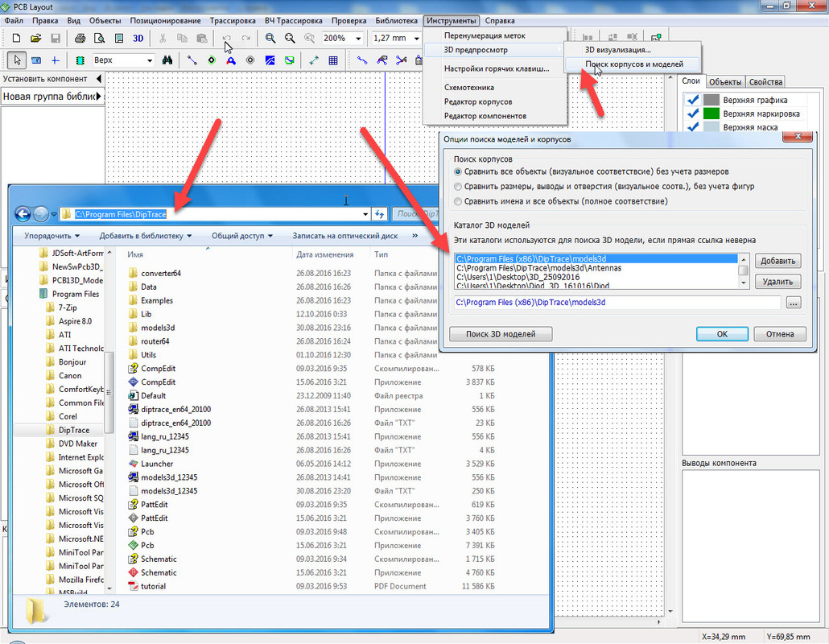The height and width of the screenshot is (644, 829).
Task: Click Explorer address bar path field
Action: point(217,214)
